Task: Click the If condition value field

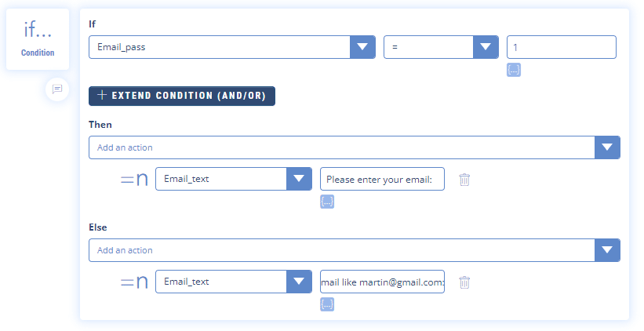Action: point(561,47)
